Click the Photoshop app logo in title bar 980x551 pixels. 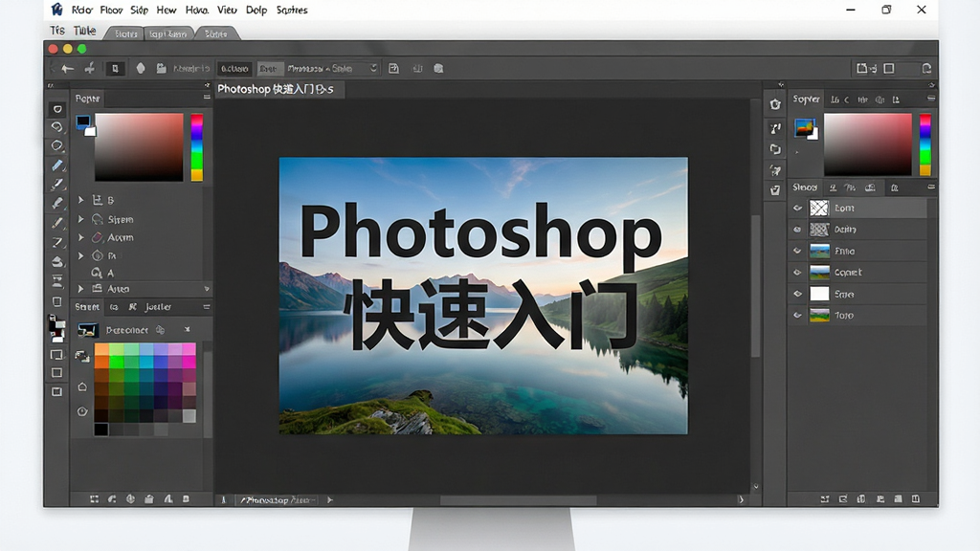click(x=56, y=10)
